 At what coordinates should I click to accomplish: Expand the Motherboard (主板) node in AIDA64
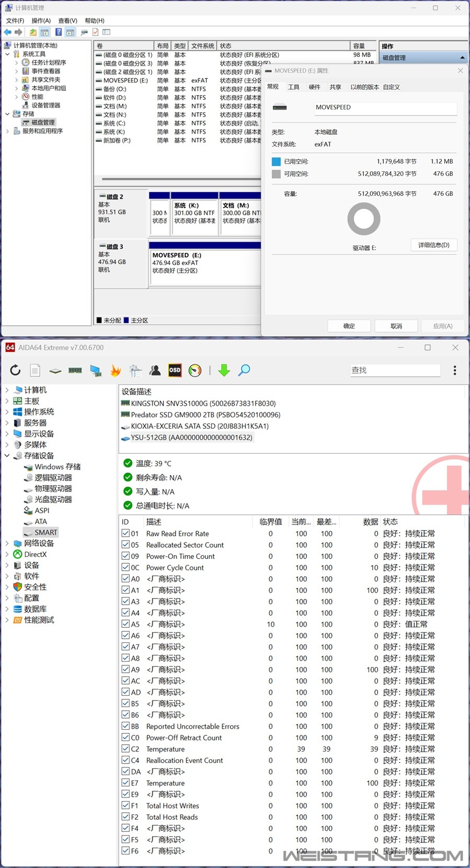click(x=7, y=401)
